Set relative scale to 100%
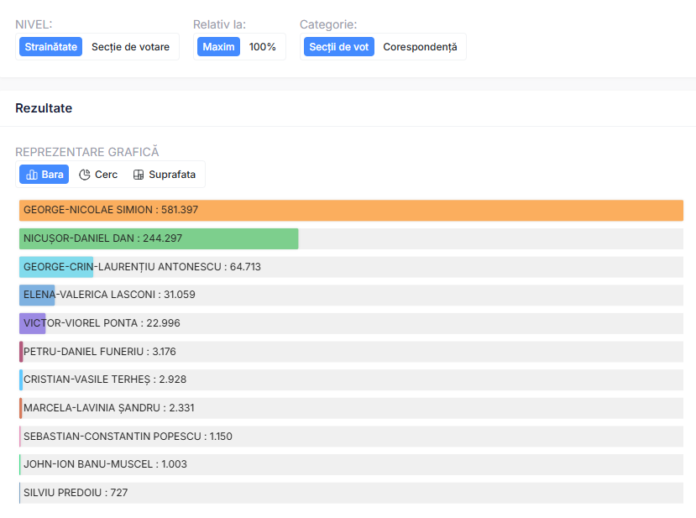The image size is (696, 518). click(x=262, y=47)
